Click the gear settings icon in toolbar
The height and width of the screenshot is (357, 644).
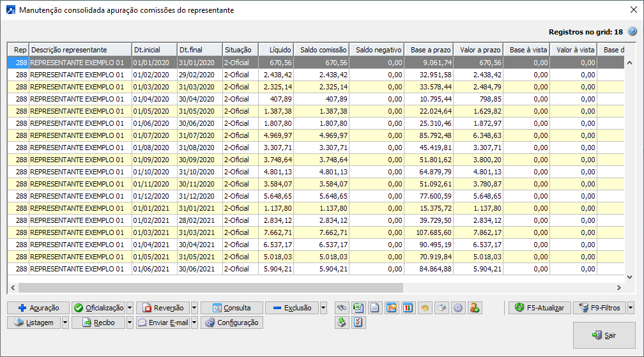(458, 308)
